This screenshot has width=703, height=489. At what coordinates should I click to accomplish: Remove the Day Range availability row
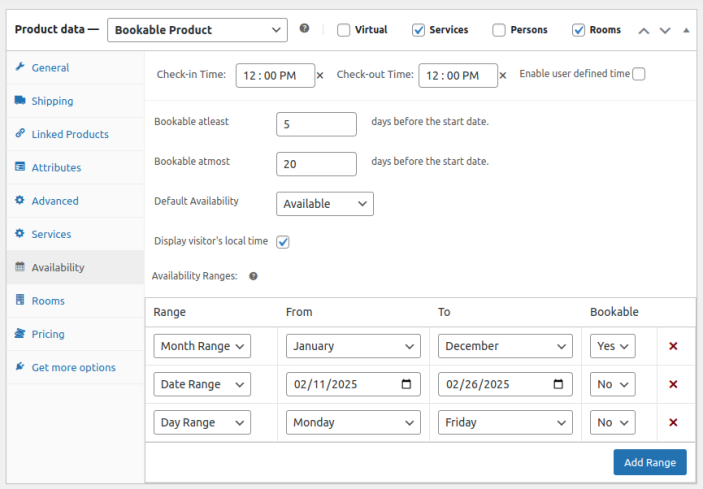(673, 422)
